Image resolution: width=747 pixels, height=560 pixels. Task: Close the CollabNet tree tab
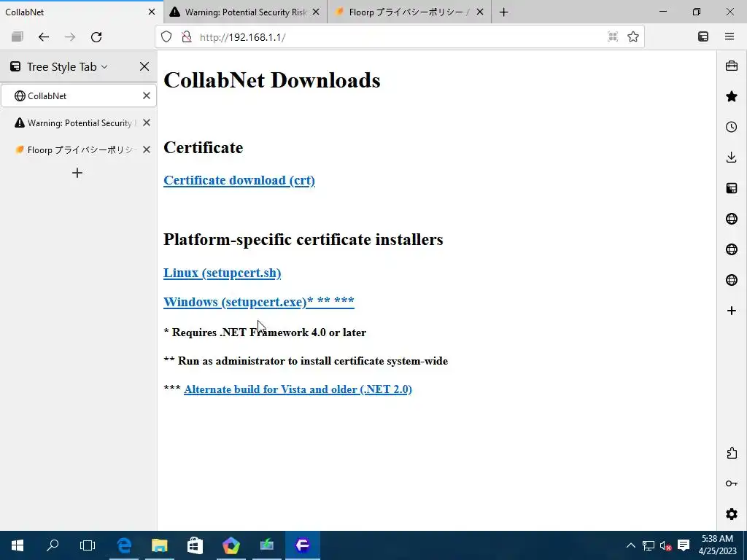pyautogui.click(x=146, y=96)
